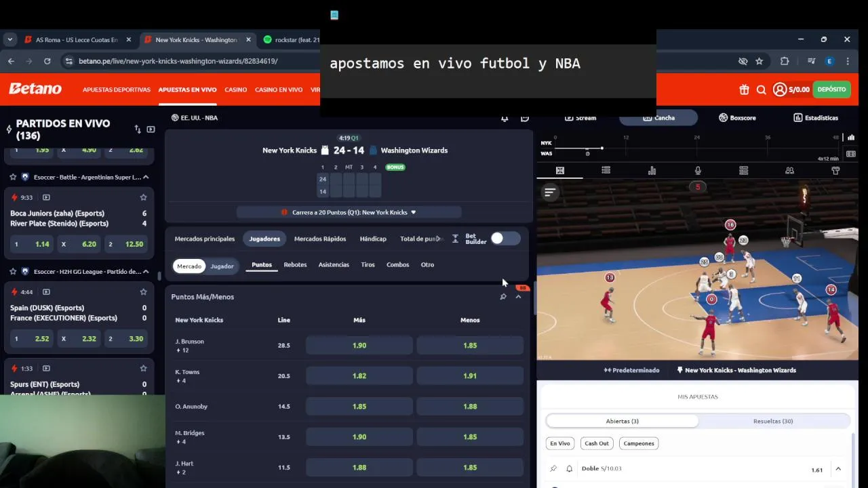Viewport: 868px width, 488px height.
Task: Open the Chrome three-dot menu
Action: (848, 61)
